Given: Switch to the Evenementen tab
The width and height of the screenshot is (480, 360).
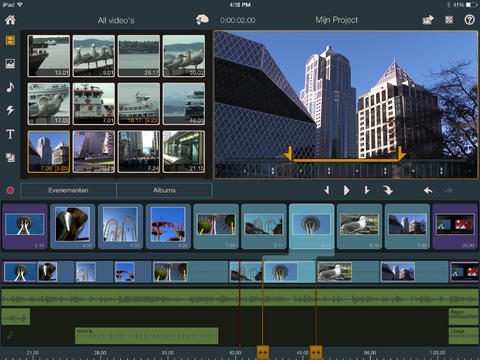Looking at the screenshot, I should 68,190.
